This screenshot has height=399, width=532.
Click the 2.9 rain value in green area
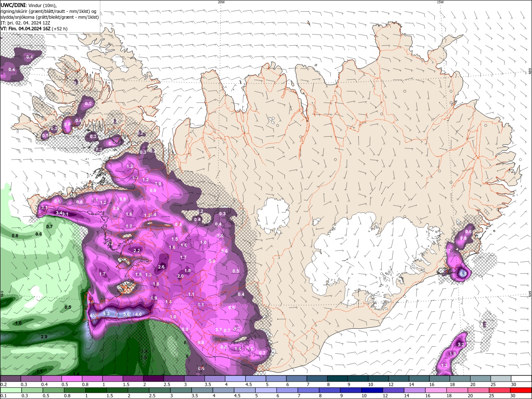click(x=44, y=337)
